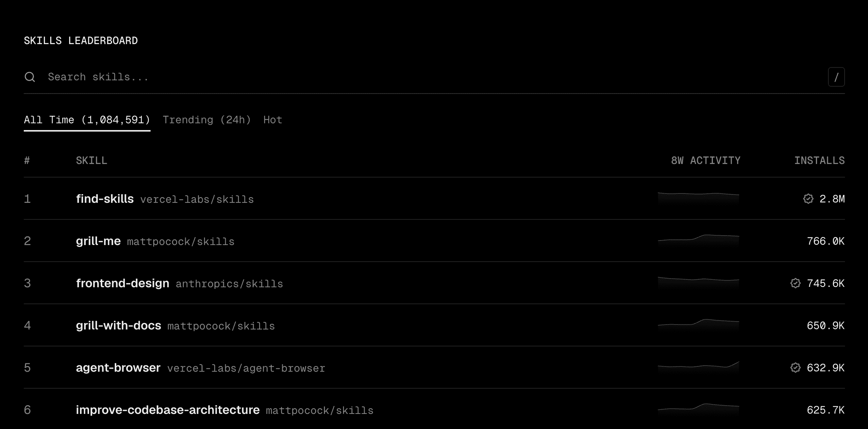868x429 pixels.
Task: Click the verified badge beside 632.9K installs
Action: (796, 368)
